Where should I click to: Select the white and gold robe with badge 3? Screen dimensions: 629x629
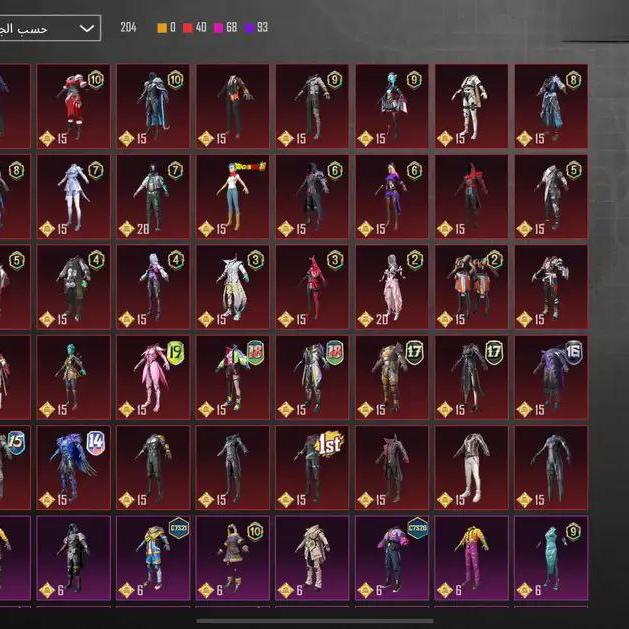(233, 287)
